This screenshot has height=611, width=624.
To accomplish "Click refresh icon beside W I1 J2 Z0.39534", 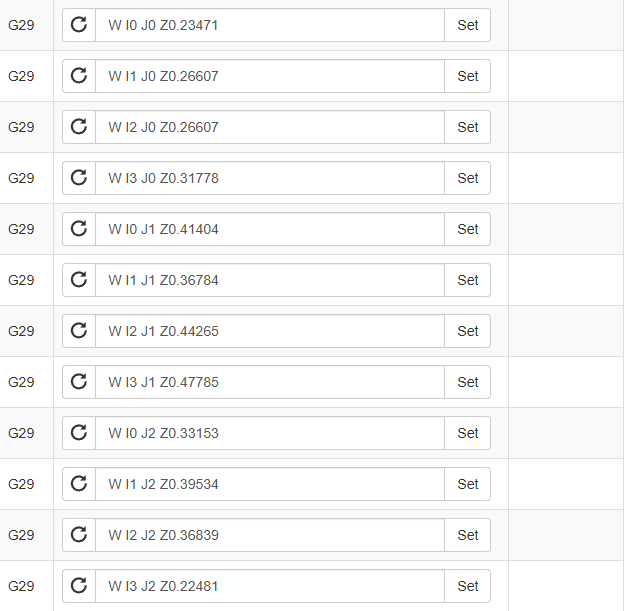I will pos(79,484).
